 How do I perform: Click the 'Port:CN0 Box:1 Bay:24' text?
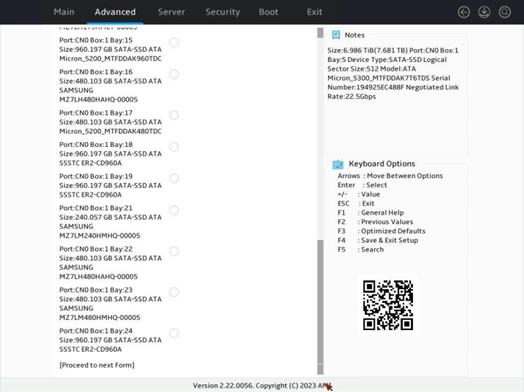(96, 331)
